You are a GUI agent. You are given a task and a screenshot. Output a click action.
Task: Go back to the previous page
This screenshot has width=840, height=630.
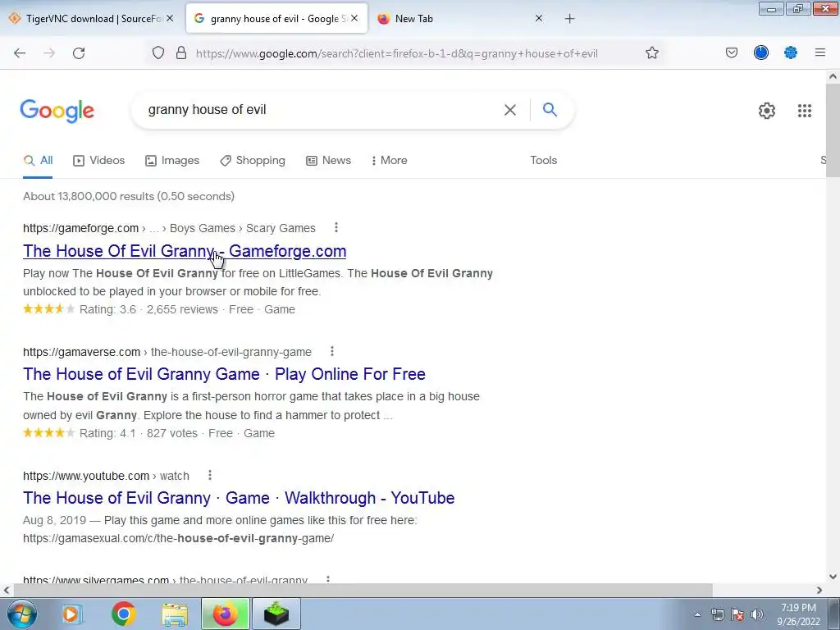[20, 53]
